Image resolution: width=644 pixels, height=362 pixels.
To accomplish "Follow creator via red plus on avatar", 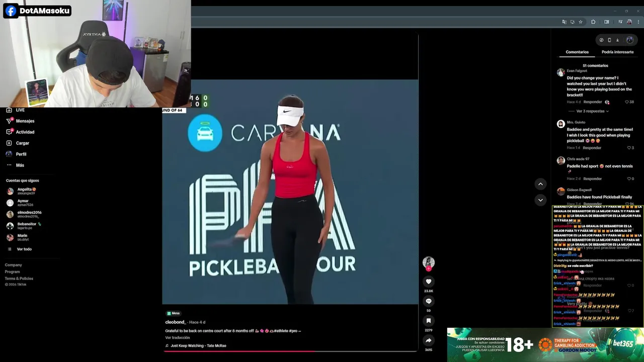I will (x=429, y=268).
